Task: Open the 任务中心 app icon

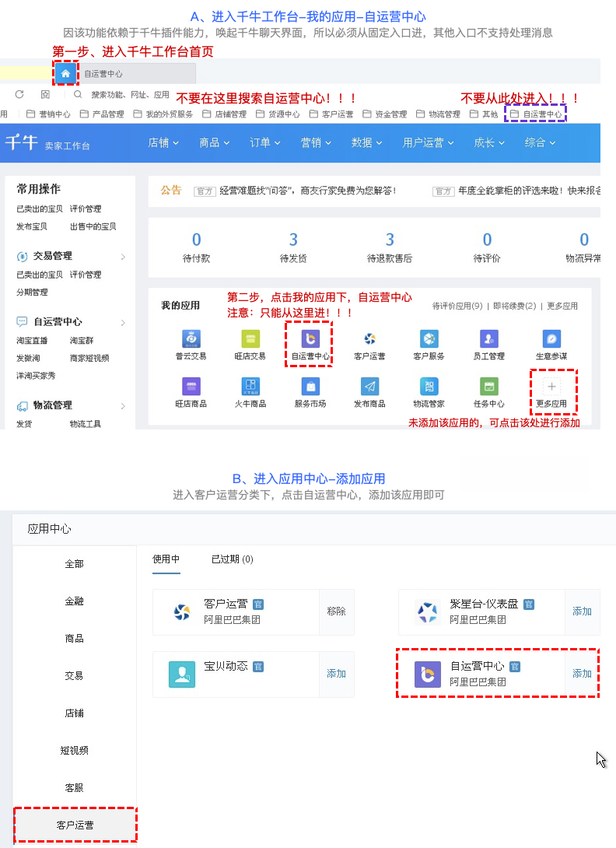Action: click(489, 386)
